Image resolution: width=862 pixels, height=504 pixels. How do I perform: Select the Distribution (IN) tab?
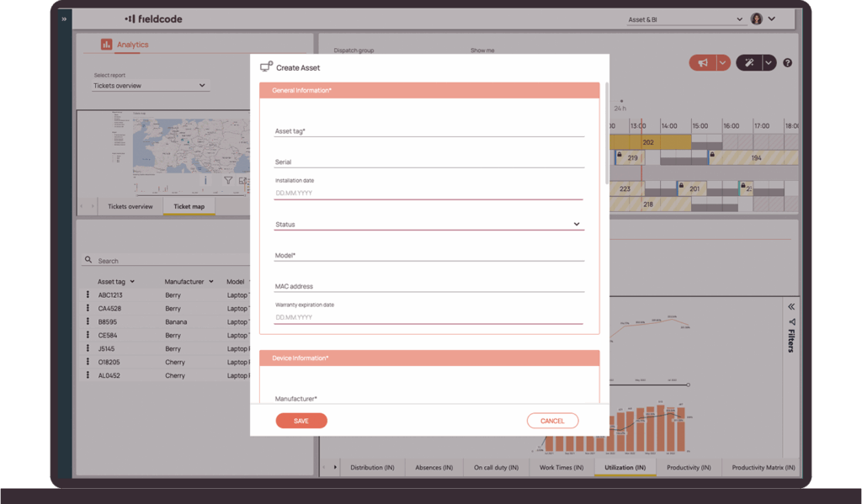372,467
